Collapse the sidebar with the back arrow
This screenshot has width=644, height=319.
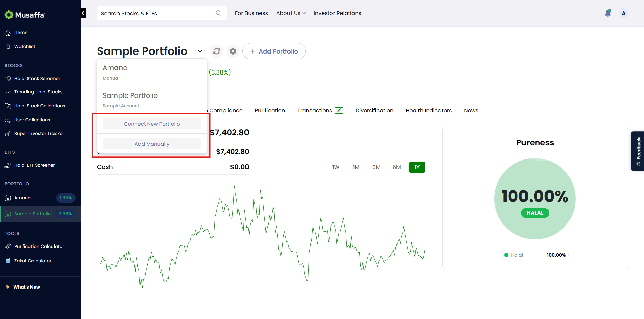(83, 13)
